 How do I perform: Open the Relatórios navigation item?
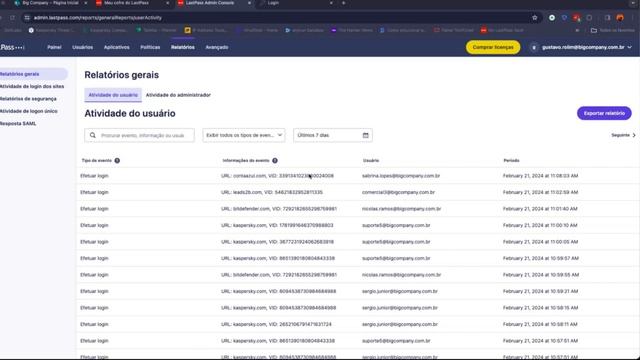[182, 47]
